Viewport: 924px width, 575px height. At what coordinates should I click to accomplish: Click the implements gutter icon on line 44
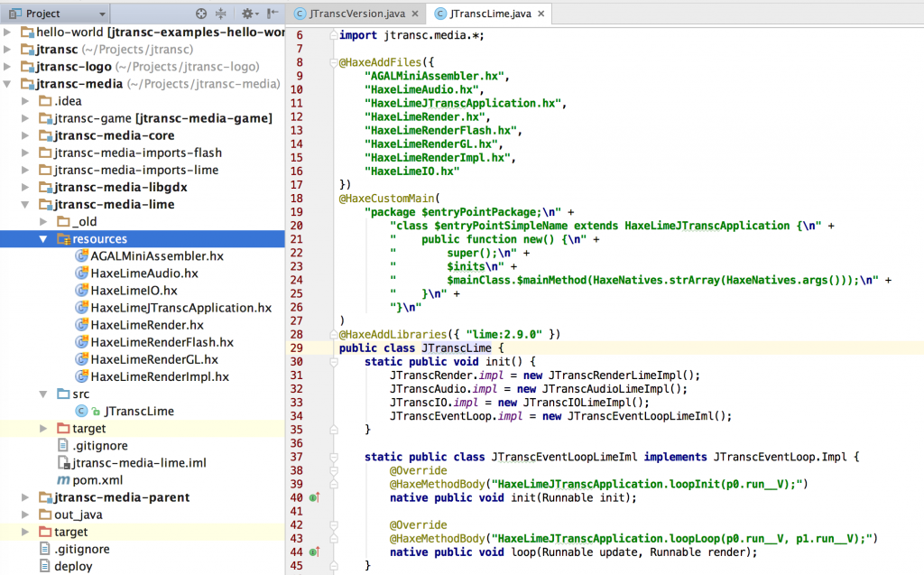[x=315, y=552]
